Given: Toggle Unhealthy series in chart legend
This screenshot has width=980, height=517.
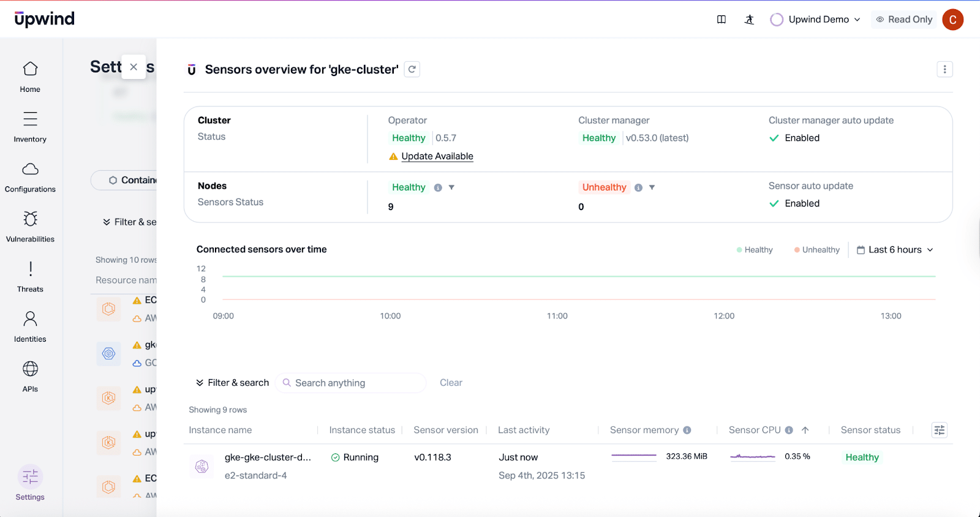Looking at the screenshot, I should point(817,250).
